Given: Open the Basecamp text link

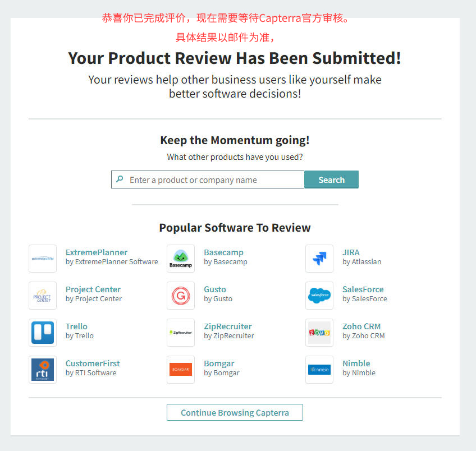Looking at the screenshot, I should coord(223,252).
